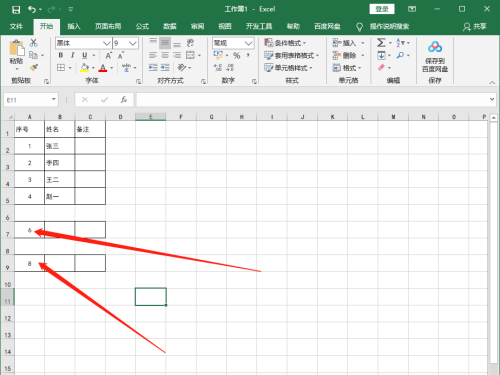Click 保存到百度网盘 cloud button

[x=435, y=56]
